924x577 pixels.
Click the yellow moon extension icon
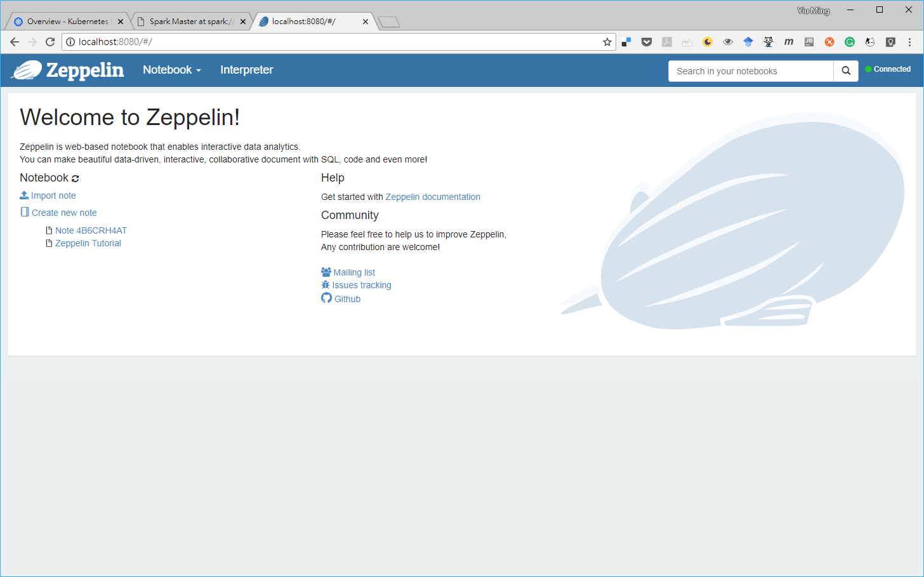(x=708, y=42)
